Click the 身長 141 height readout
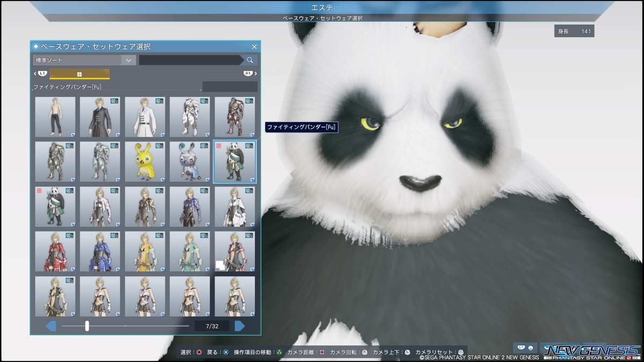 click(574, 32)
